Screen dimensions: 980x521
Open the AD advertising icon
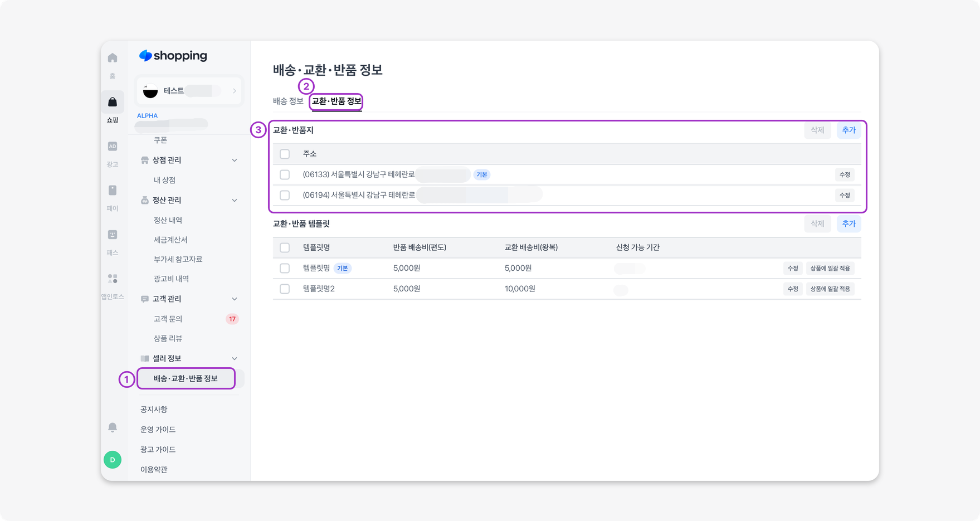click(x=113, y=147)
